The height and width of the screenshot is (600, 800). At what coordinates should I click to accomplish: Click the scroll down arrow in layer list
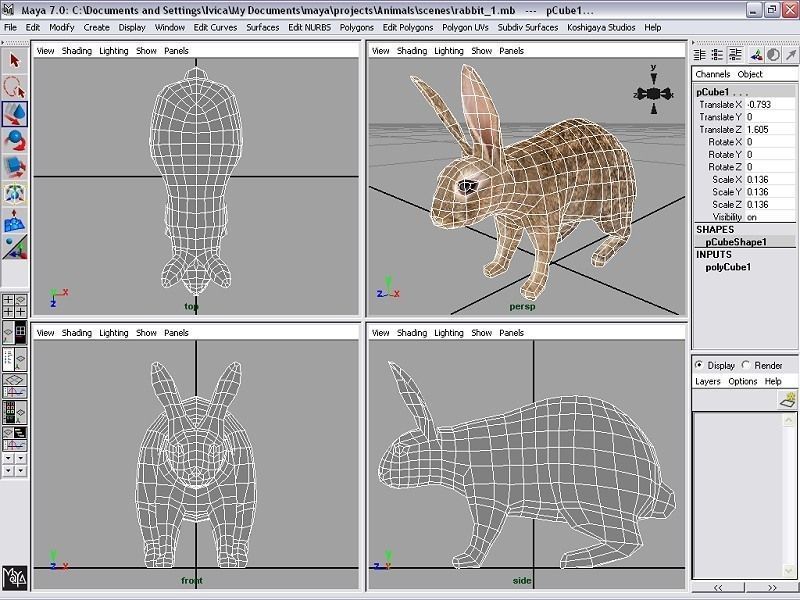(x=789, y=572)
